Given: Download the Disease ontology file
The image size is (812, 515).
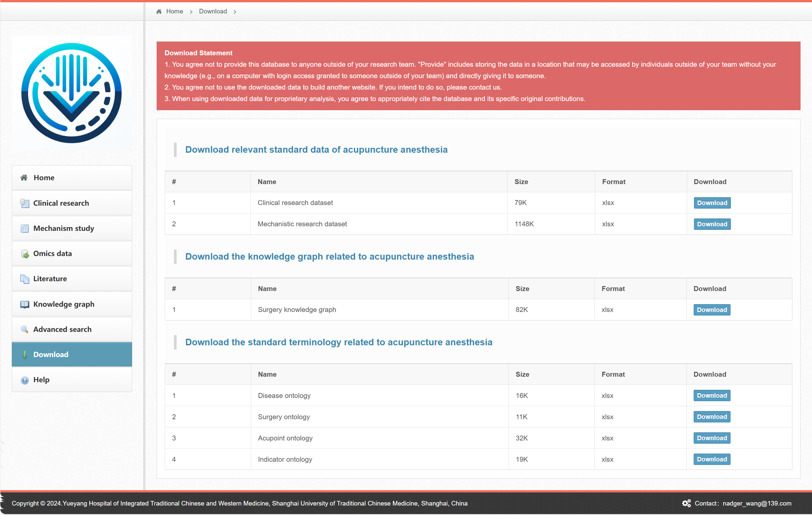Looking at the screenshot, I should point(712,395).
